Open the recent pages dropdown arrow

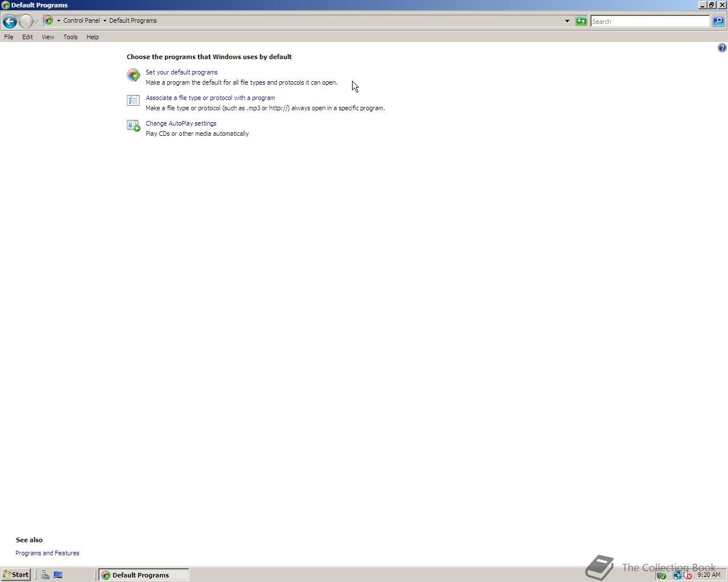[x=35, y=22]
